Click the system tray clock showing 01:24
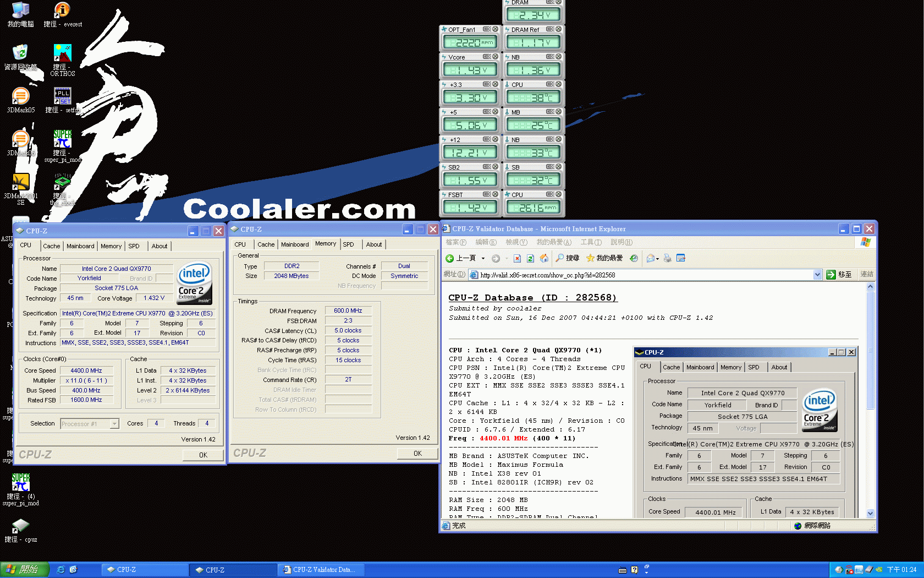The image size is (924, 578). point(901,570)
